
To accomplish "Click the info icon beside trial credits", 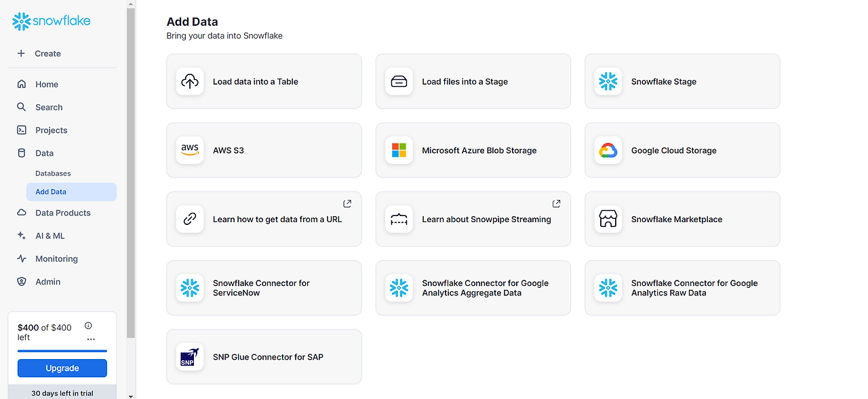I will point(88,326).
